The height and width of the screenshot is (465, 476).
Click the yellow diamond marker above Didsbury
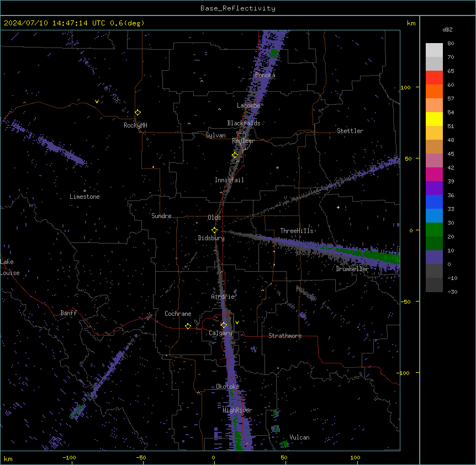click(215, 230)
